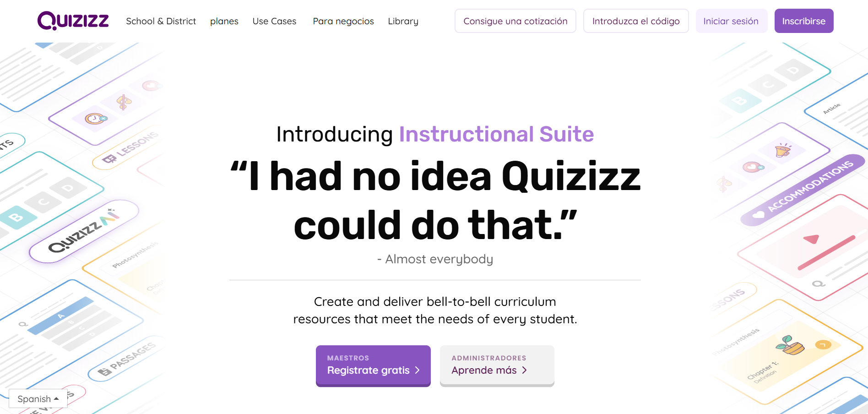The height and width of the screenshot is (414, 868).
Task: Expand the Spanish language dropdown
Action: point(38,399)
